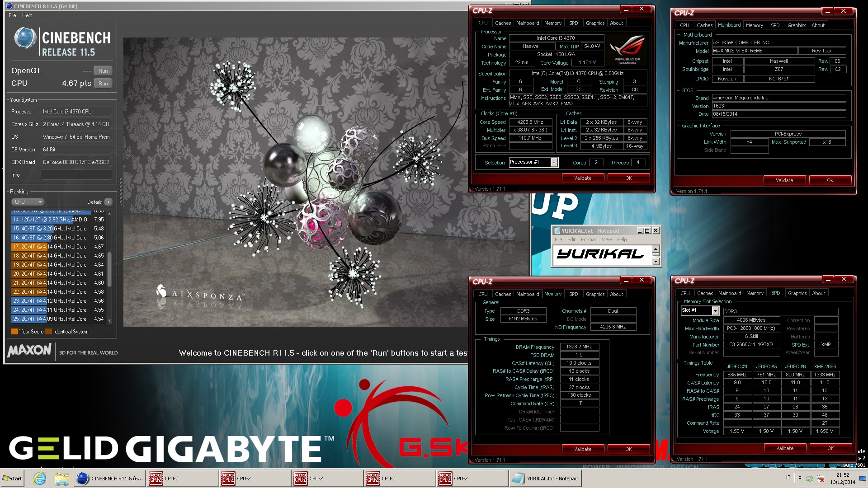Select ranking row 14 with score 7.95
868x488 pixels.
click(58, 220)
